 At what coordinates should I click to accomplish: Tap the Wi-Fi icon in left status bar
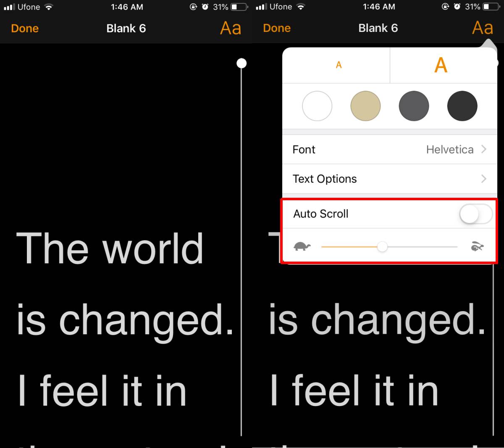(49, 7)
